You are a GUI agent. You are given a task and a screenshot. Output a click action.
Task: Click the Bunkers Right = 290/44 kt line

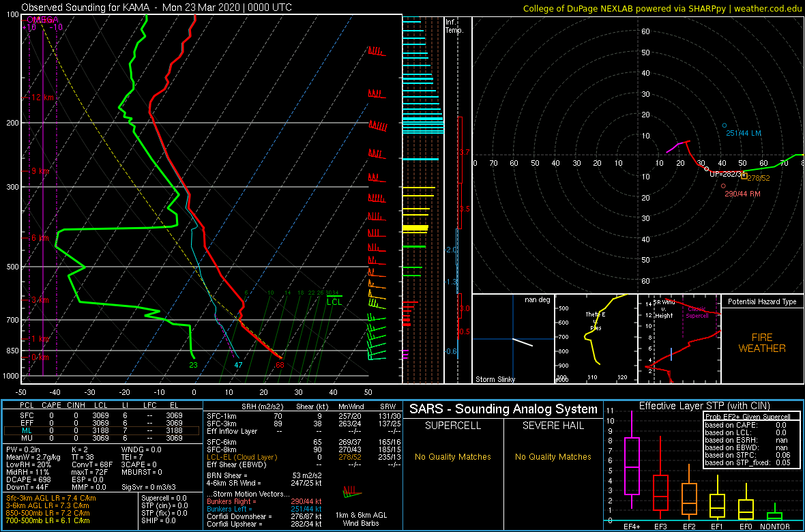(264, 501)
